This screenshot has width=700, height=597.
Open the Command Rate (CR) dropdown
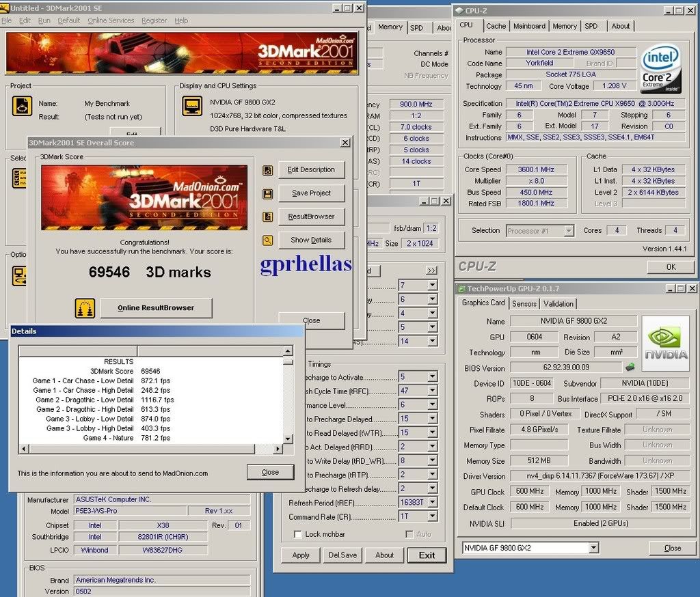coord(432,516)
